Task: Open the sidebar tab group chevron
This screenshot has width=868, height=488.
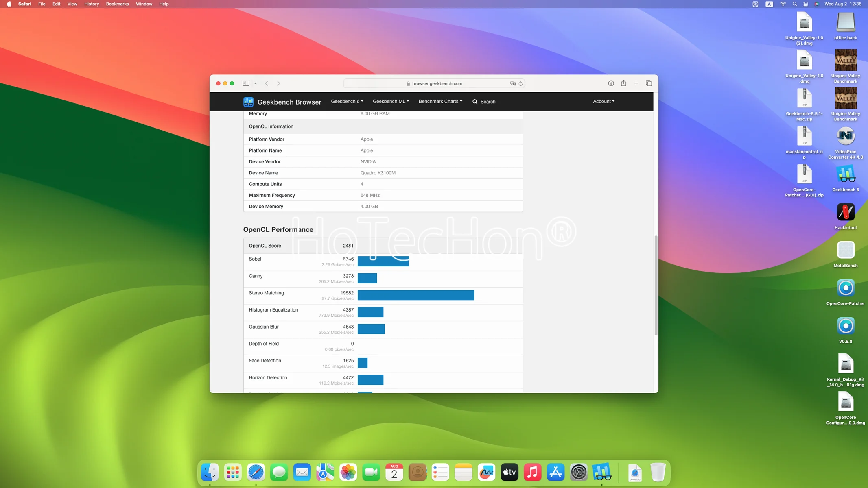Action: tap(256, 83)
